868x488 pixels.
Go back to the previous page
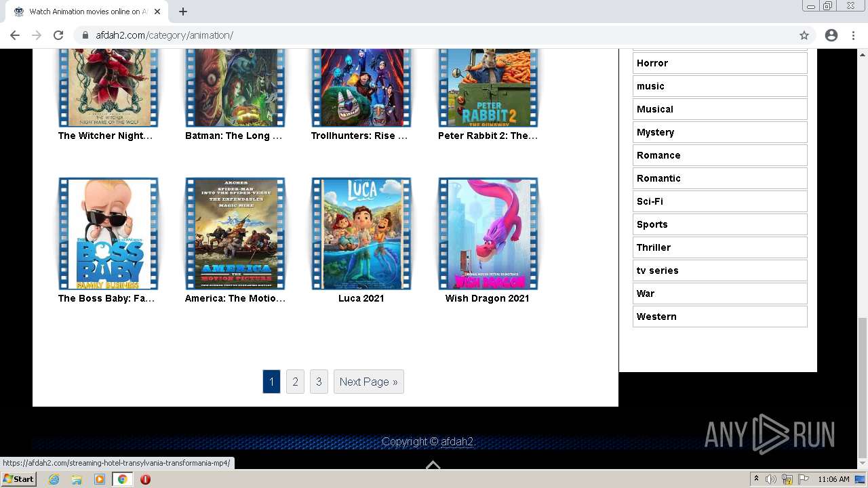click(x=15, y=35)
